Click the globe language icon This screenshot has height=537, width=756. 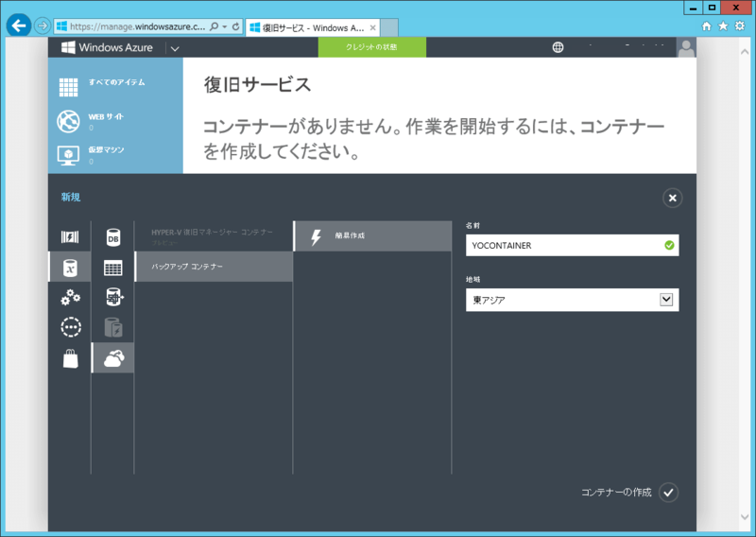(558, 47)
